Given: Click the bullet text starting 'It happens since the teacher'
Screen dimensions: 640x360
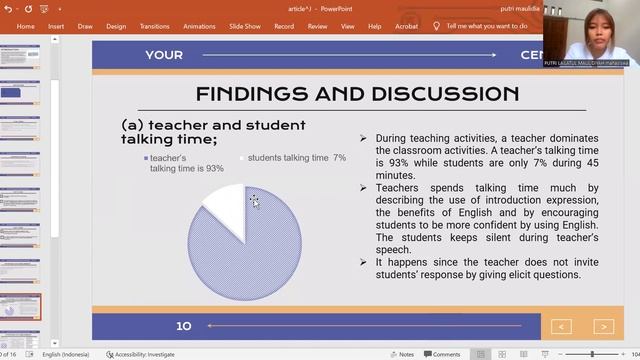Looking at the screenshot, I should (487, 268).
